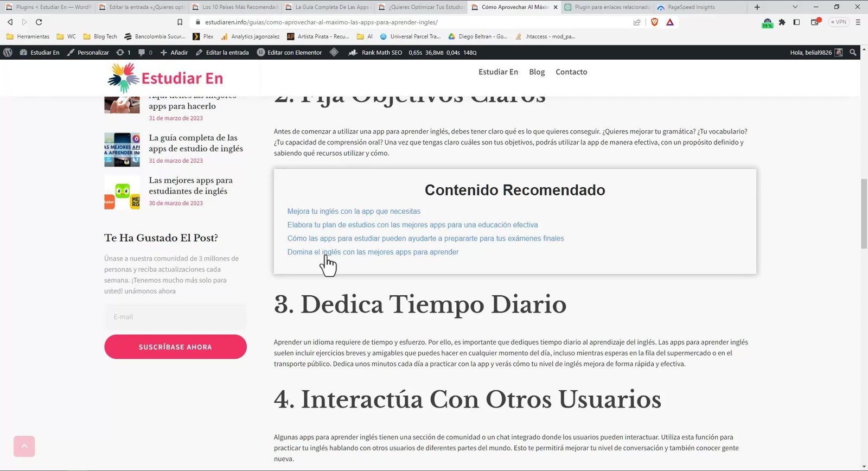Open Artista Pirata bookmark

[x=318, y=37]
